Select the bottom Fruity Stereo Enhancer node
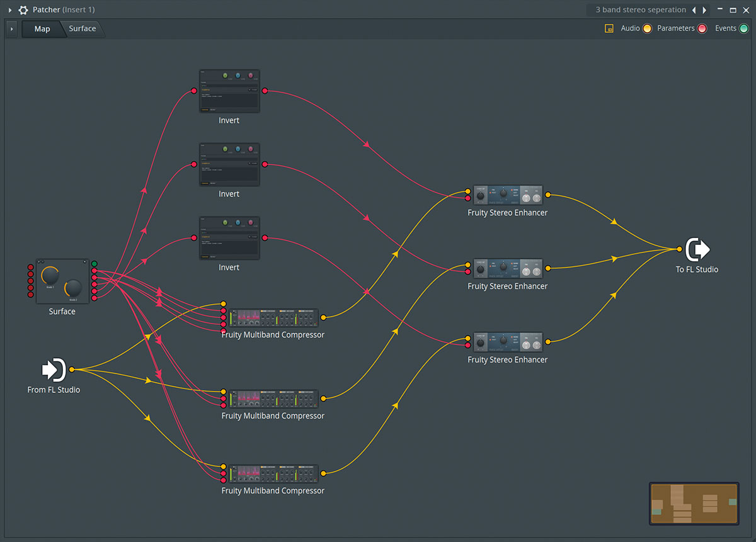 pos(508,342)
